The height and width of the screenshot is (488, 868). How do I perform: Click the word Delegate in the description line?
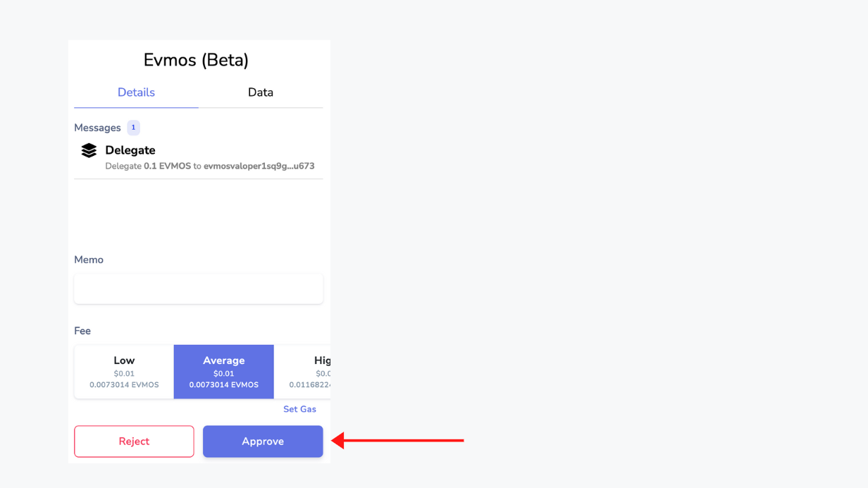click(123, 166)
